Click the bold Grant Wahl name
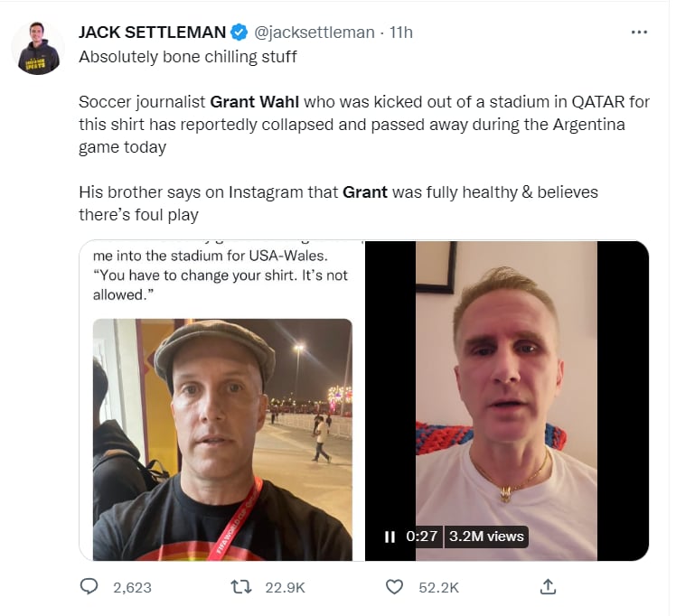676x616 pixels. 254,102
